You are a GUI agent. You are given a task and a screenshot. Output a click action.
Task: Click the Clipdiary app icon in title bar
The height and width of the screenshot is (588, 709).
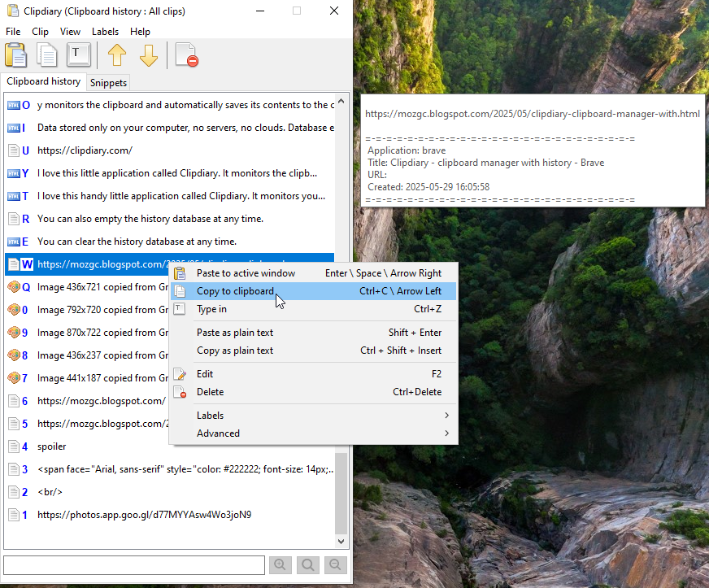click(x=13, y=11)
